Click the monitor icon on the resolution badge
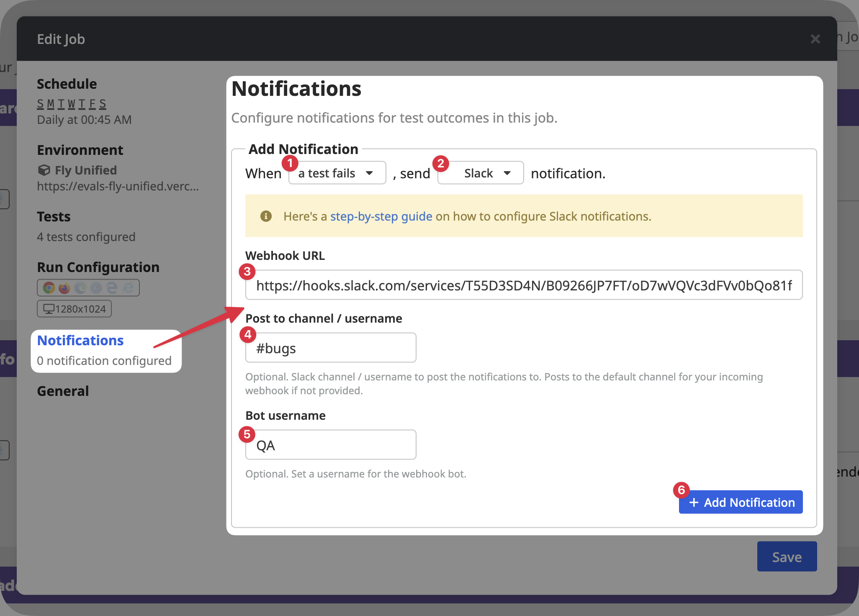Viewport: 859px width, 616px height. coord(49,310)
